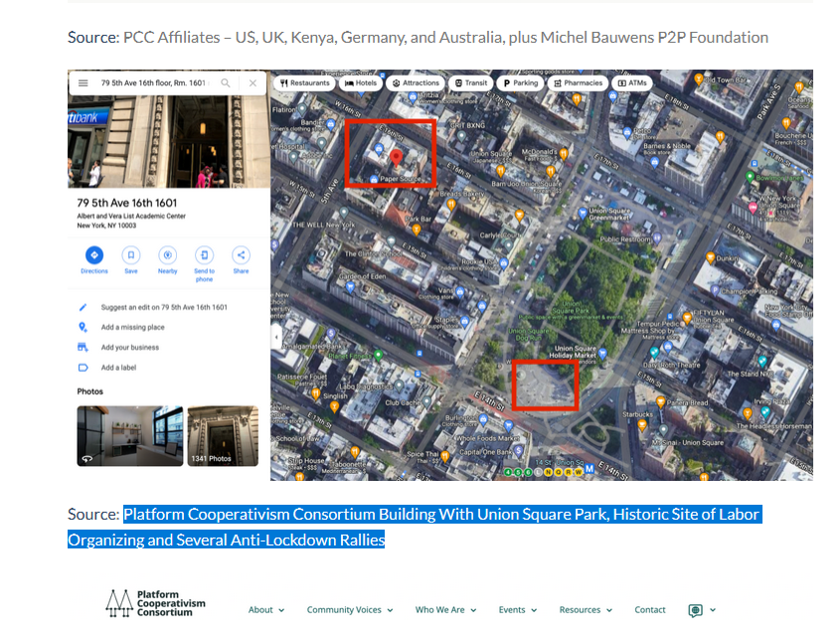This screenshot has height=620, width=840.
Task: Expand the Who We Are menu
Action: point(445,610)
